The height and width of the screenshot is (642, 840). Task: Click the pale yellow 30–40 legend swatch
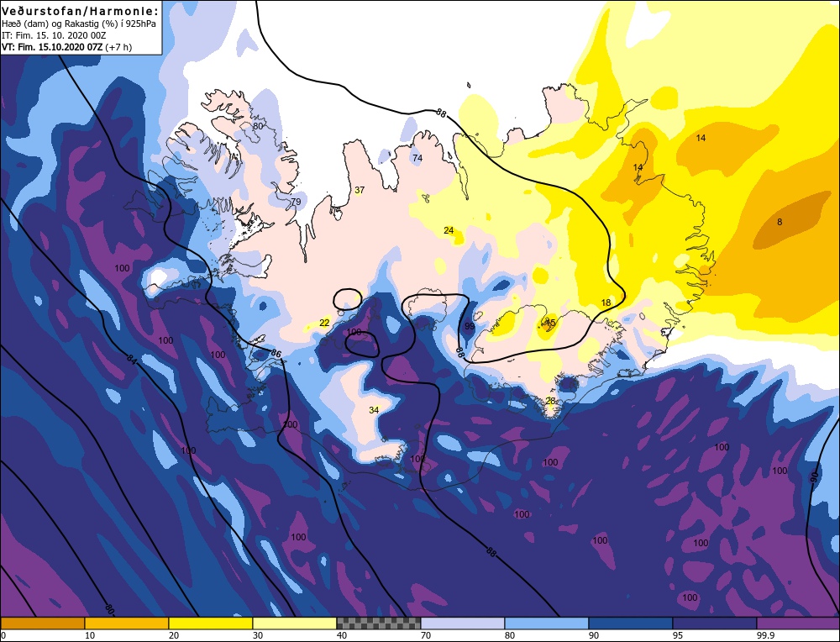tap(295, 623)
